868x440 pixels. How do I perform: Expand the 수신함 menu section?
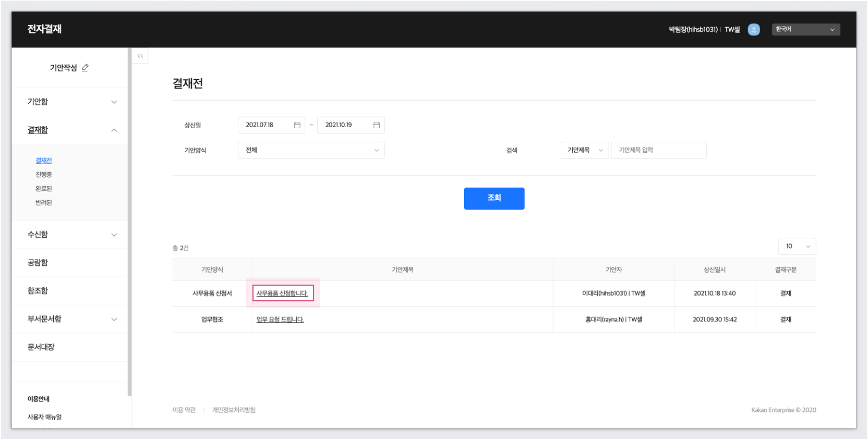(x=114, y=235)
